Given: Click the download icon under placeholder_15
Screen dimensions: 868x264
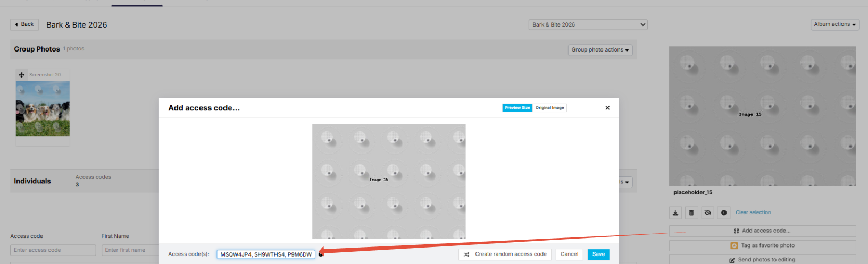Looking at the screenshot, I should tap(675, 212).
